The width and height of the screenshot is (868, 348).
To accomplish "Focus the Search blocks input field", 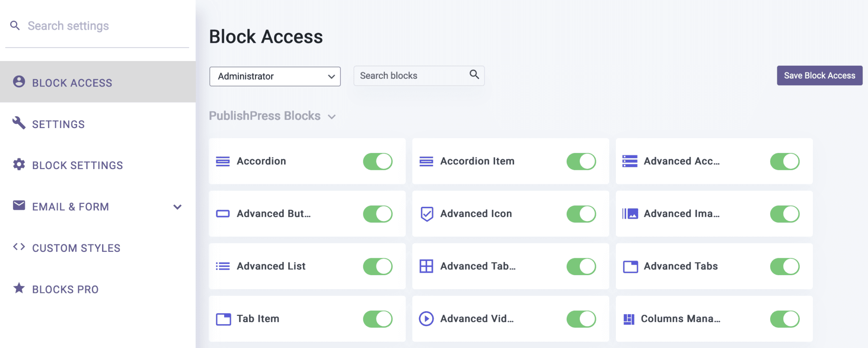I will click(419, 76).
